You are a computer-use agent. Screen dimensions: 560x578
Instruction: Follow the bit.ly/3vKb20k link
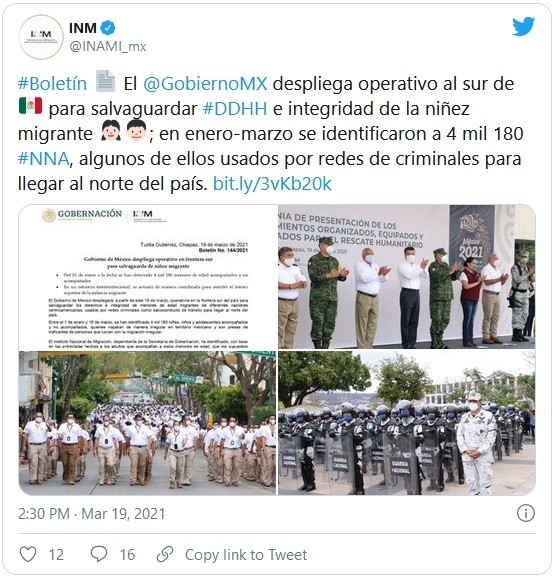272,184
